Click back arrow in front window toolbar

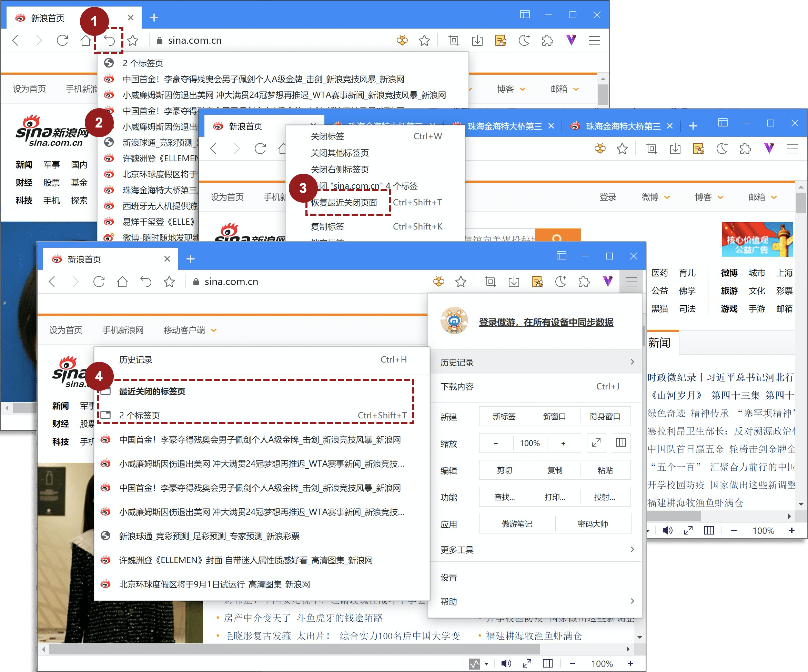tap(52, 282)
